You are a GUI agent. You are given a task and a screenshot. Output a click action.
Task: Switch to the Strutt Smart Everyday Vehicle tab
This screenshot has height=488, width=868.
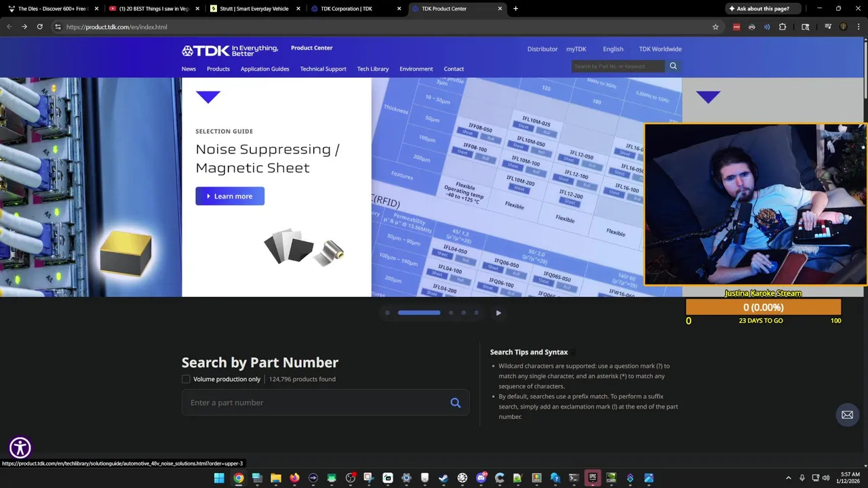click(254, 9)
